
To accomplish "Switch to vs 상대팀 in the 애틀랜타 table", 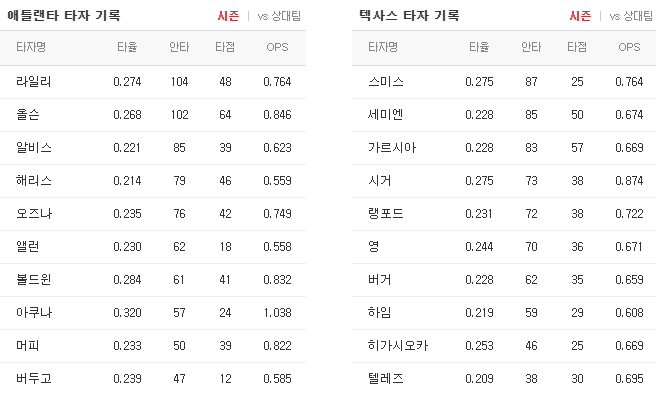I will 279,16.
